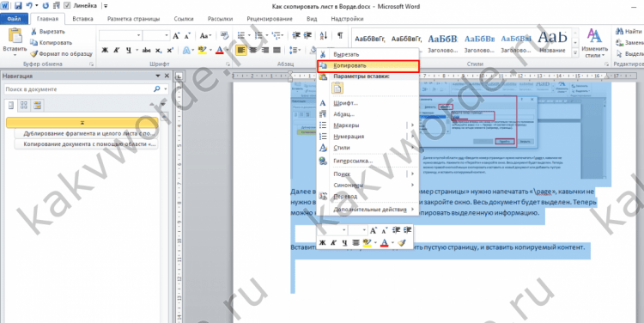Open the font name dropdown in ribbon
The width and height of the screenshot is (644, 323).
click(x=138, y=36)
